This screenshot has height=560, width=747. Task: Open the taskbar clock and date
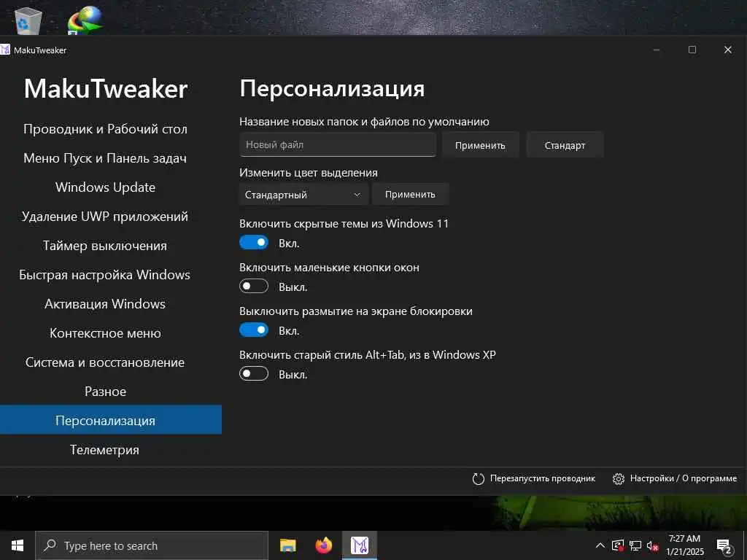point(684,545)
